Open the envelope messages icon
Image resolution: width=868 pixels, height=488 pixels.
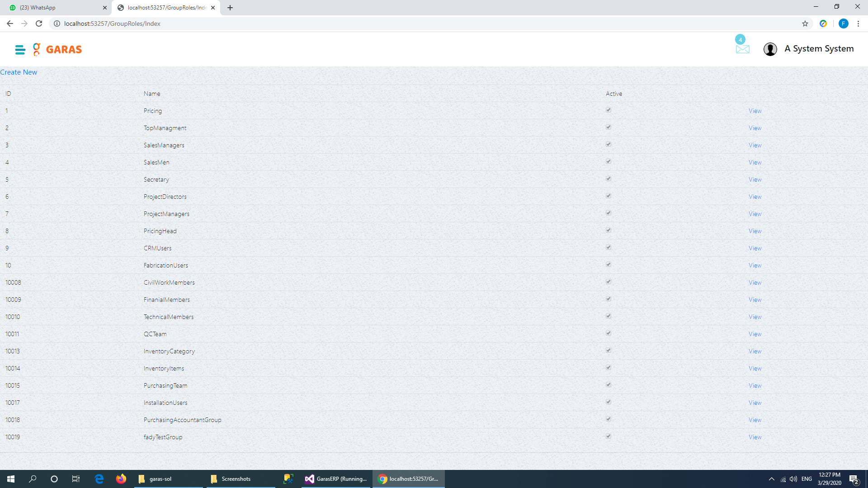click(x=742, y=49)
